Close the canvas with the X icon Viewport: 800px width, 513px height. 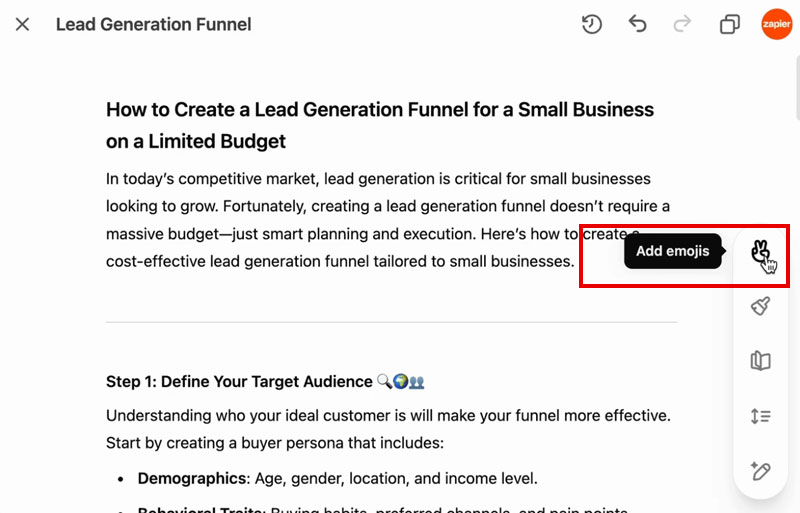click(x=23, y=24)
